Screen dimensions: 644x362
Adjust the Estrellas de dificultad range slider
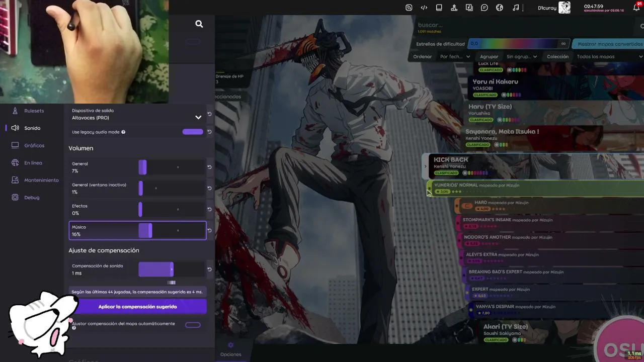(519, 44)
